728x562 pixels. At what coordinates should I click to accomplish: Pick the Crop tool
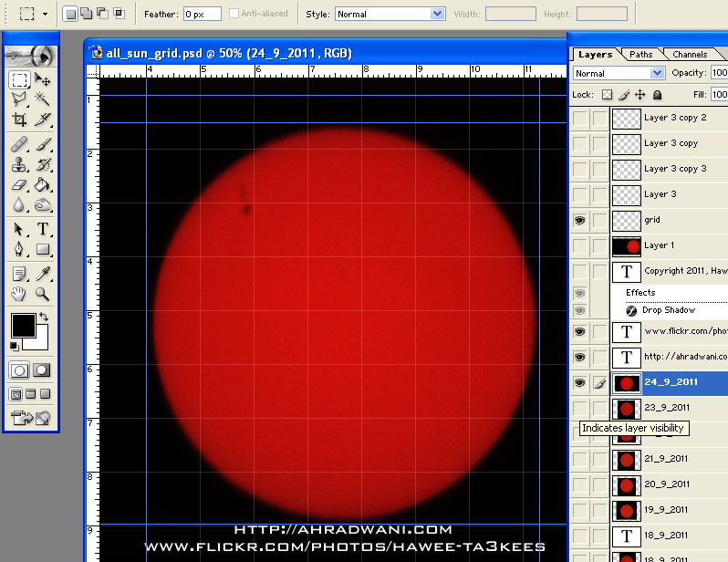pyautogui.click(x=19, y=120)
